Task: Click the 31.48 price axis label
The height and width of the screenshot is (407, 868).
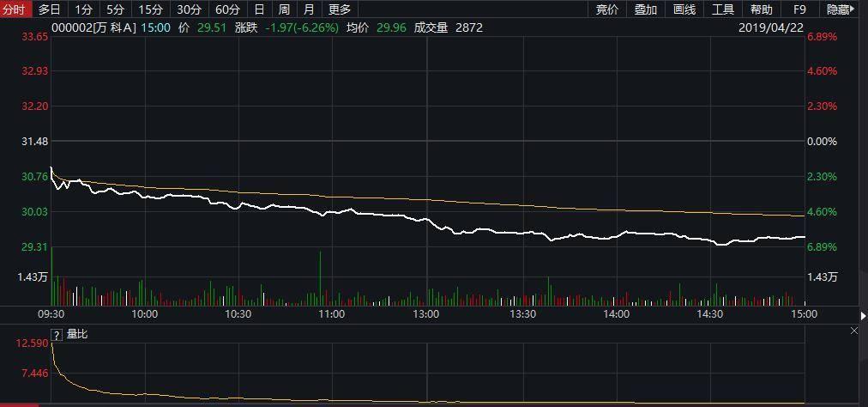Action: 34,142
